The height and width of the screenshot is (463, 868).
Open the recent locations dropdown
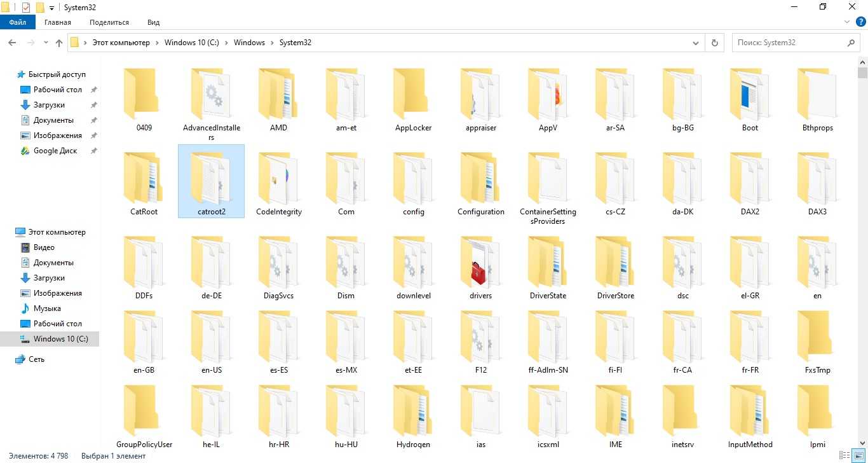pos(45,43)
